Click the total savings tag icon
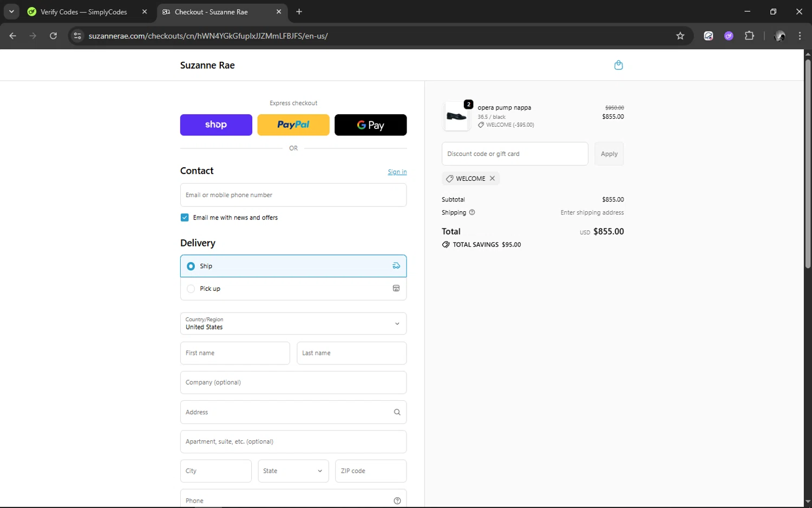This screenshot has width=812, height=508. 446,245
